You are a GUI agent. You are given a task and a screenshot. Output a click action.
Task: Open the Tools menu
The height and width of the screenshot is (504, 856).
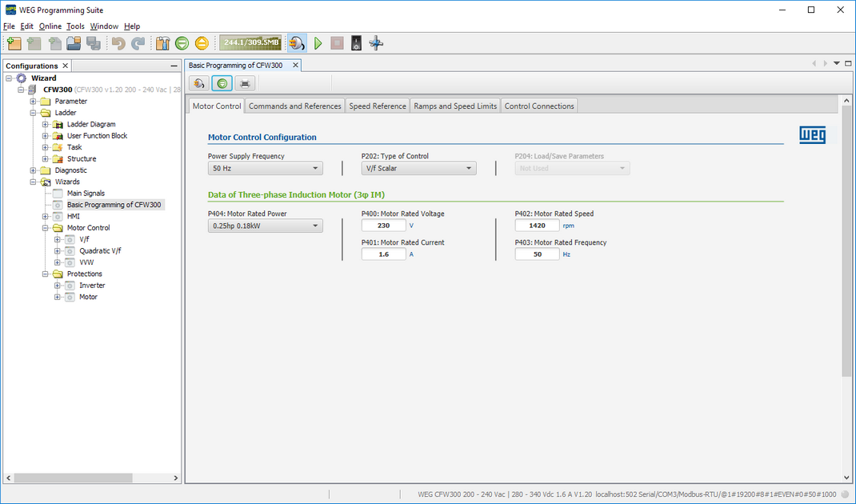coord(74,26)
